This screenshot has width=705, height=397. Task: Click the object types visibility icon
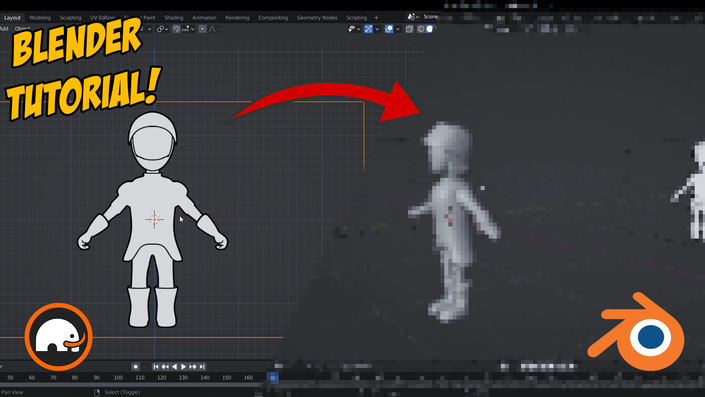coord(351,29)
